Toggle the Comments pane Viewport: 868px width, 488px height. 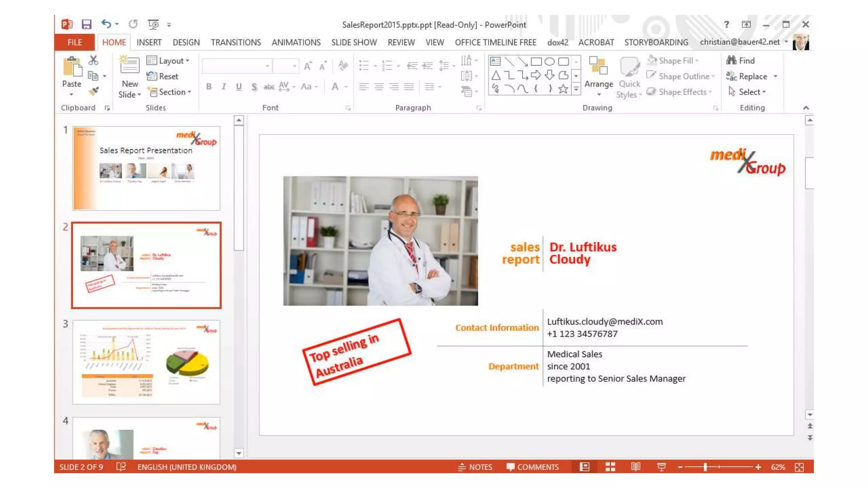click(x=532, y=467)
